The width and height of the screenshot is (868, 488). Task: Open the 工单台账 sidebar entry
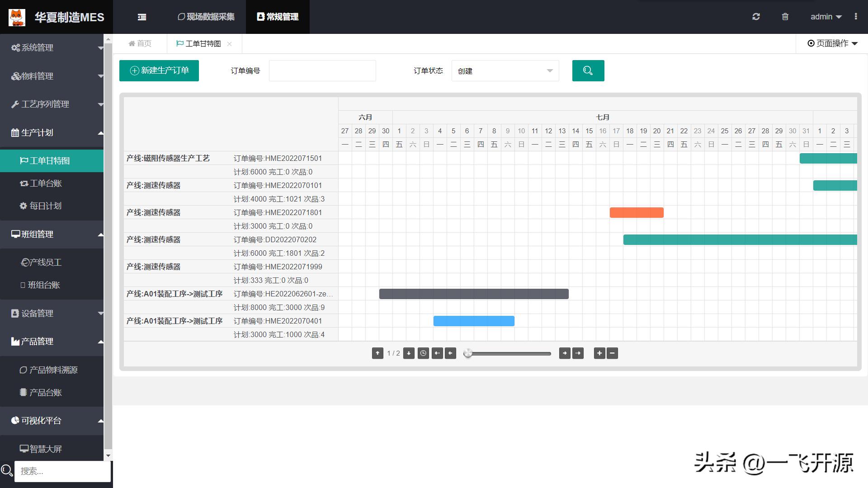[48, 183]
